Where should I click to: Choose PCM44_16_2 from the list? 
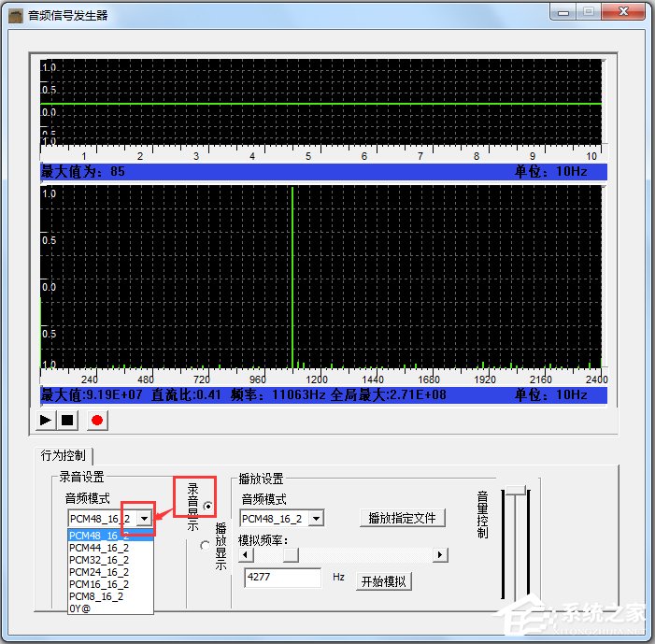[x=110, y=548]
